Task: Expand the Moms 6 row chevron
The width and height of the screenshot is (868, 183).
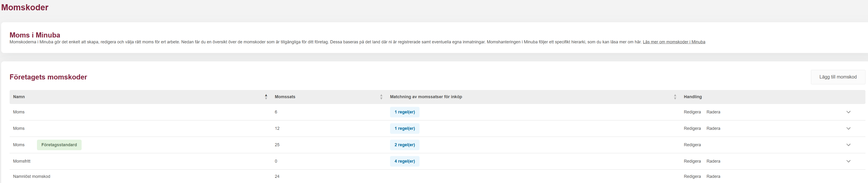Action: tap(848, 112)
